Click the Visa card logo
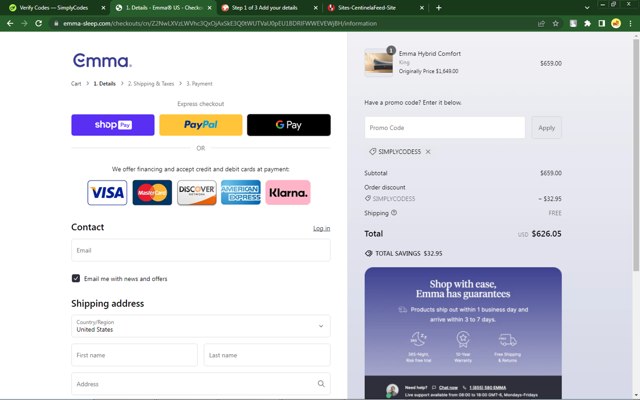The height and width of the screenshot is (400, 640). click(107, 193)
